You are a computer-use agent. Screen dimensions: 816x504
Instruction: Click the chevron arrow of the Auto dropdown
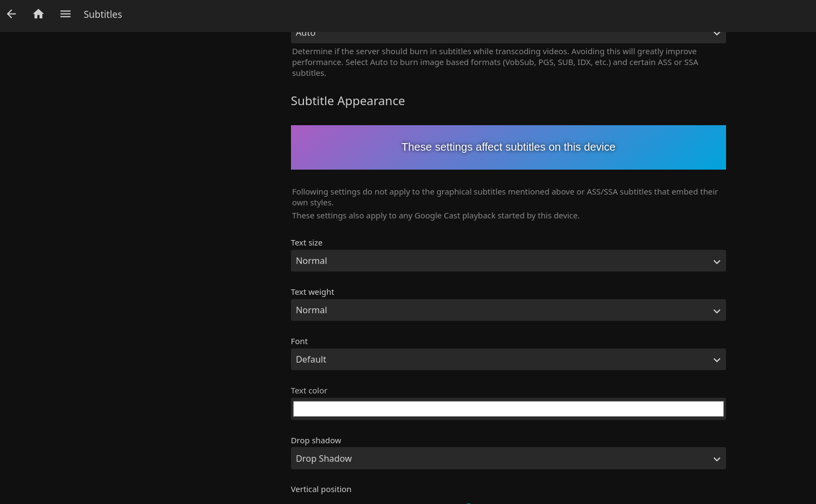716,34
